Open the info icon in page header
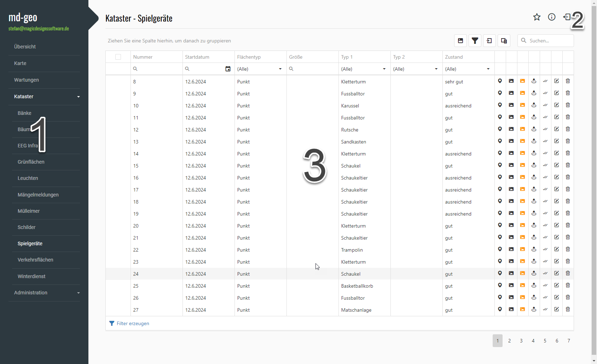 pos(551,17)
